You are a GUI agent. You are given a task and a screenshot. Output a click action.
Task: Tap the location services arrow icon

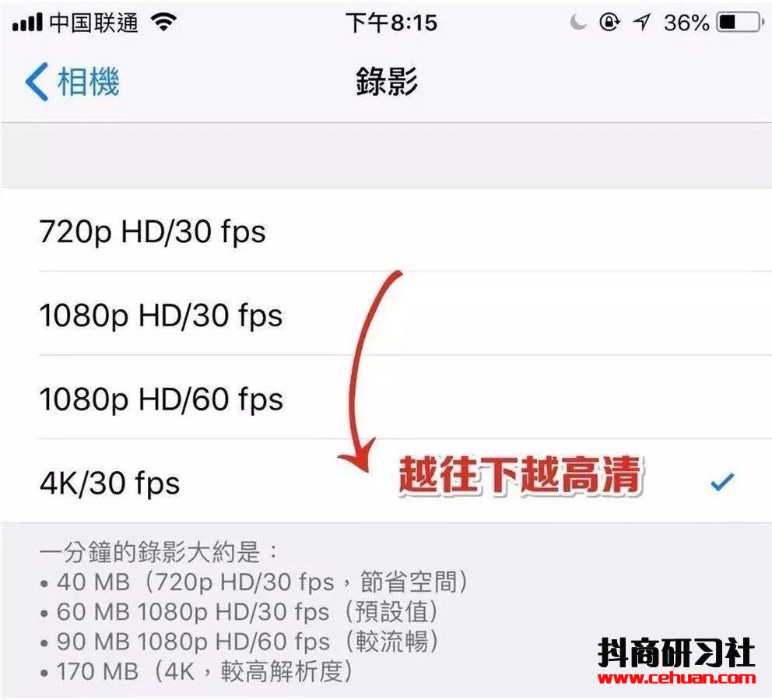[641, 22]
